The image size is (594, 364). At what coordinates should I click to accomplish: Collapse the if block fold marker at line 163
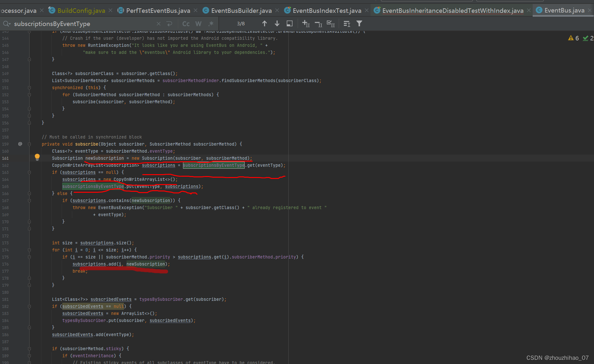[29, 172]
